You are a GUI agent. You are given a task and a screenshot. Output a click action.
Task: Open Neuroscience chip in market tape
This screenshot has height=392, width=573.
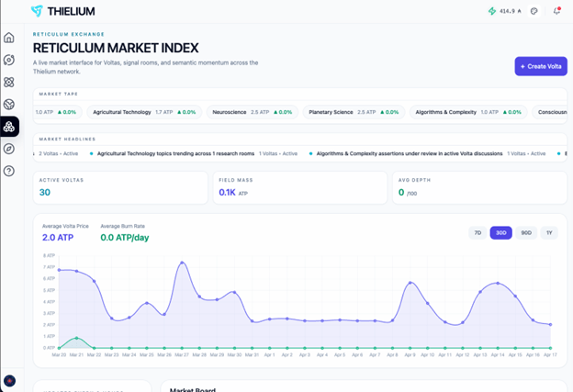tap(252, 112)
